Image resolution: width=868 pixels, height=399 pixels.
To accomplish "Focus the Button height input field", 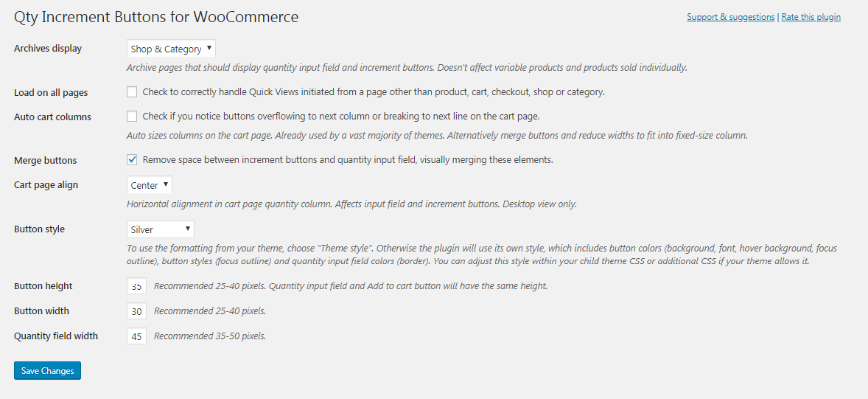I will 136,286.
